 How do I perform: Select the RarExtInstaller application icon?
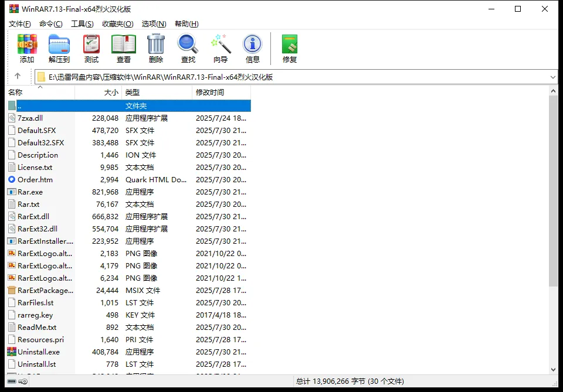(12, 241)
